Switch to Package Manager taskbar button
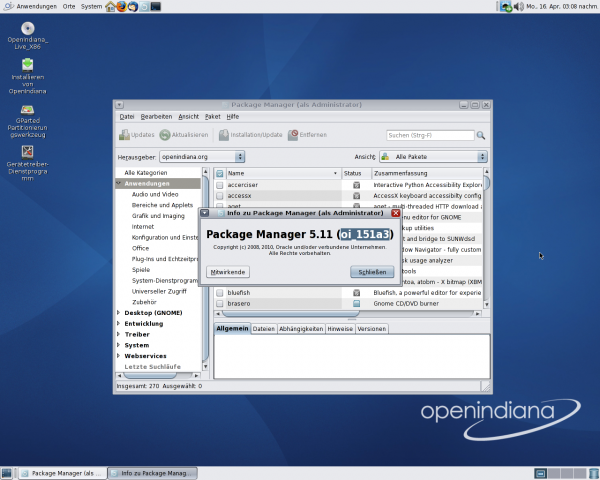The height and width of the screenshot is (480, 600). pos(63,473)
